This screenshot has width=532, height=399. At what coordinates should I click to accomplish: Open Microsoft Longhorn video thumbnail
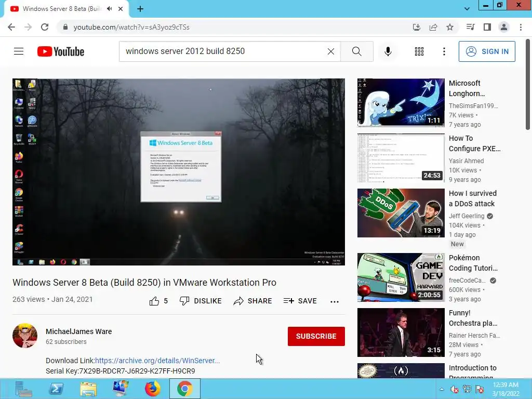coord(401,102)
